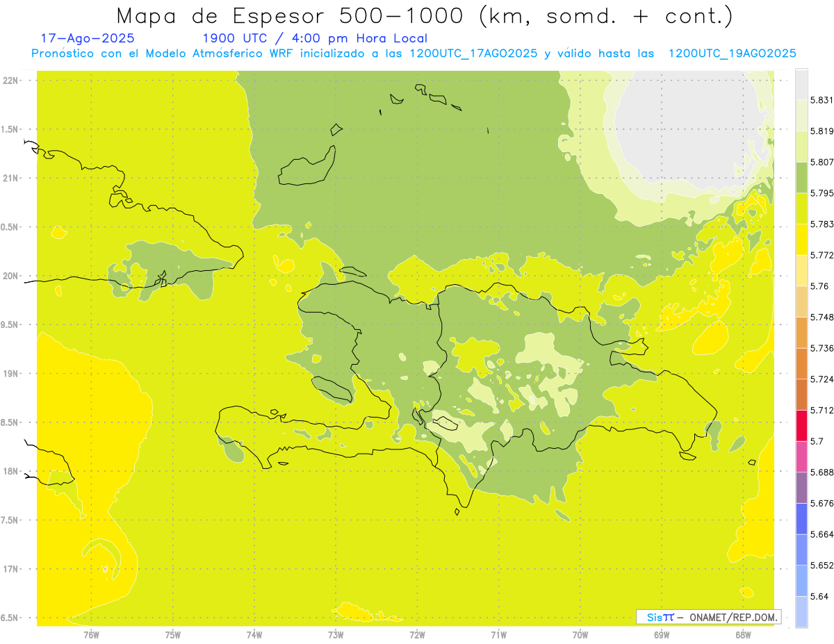Select the date label '17-Ago-2025'
Screen dimensions: 834x644
(x=87, y=38)
